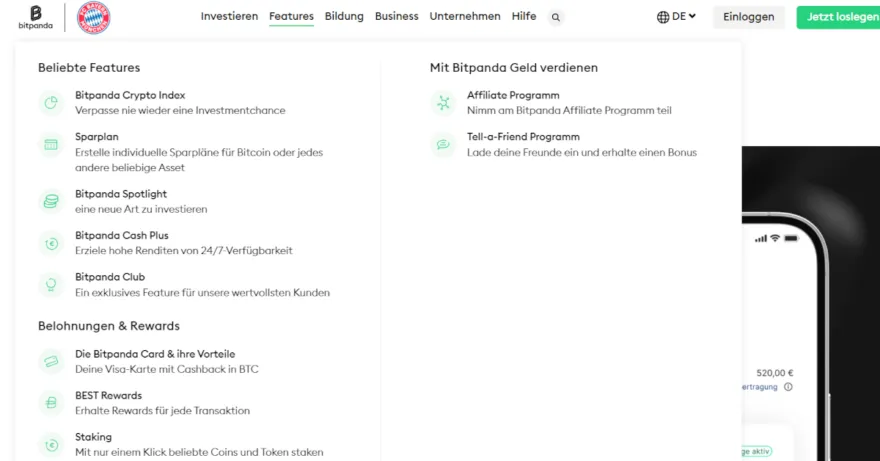Click 'Erhalte Rewards für jede Transaktion' text

click(x=162, y=411)
